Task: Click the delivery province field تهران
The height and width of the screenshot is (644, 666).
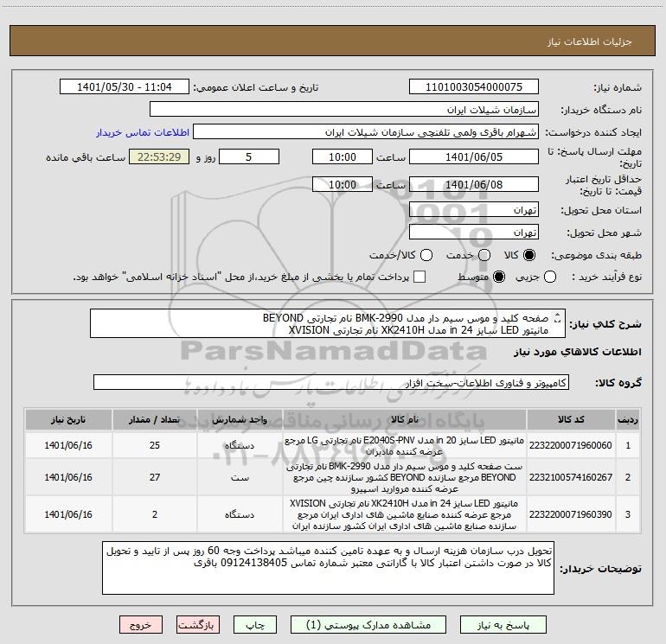Action: click(474, 210)
